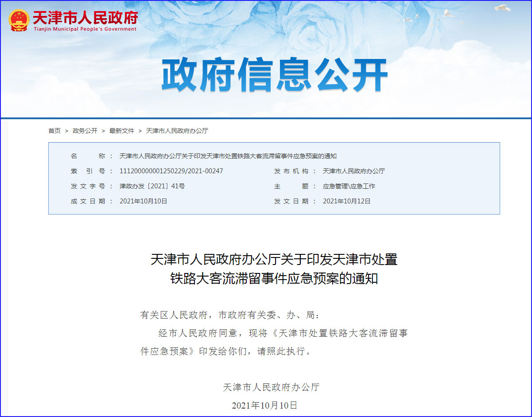Viewport: 532px width, 417px height.
Task: Click the salutation line 有关区人民政府
Action: pos(229,315)
